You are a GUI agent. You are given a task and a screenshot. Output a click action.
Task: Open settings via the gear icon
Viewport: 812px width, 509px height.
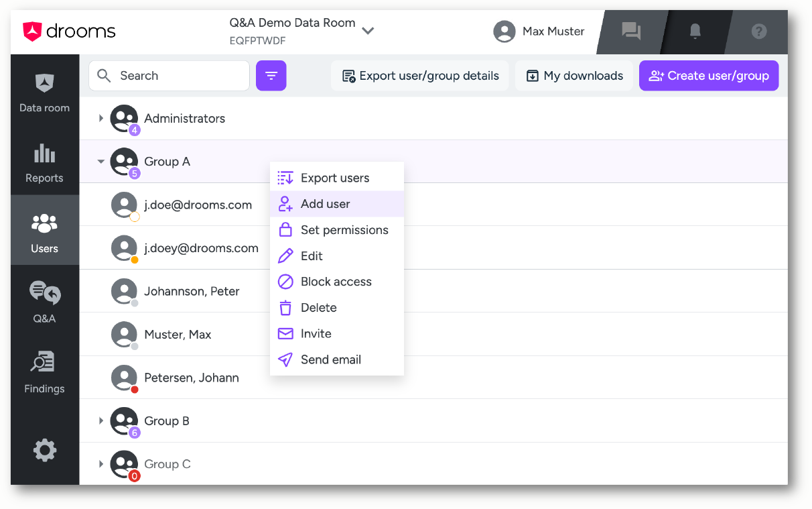coord(45,450)
